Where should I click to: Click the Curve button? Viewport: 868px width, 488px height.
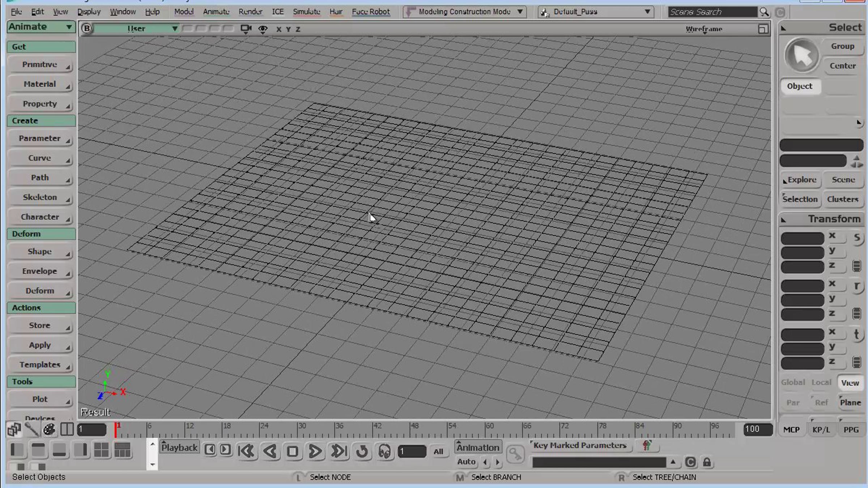(x=41, y=158)
